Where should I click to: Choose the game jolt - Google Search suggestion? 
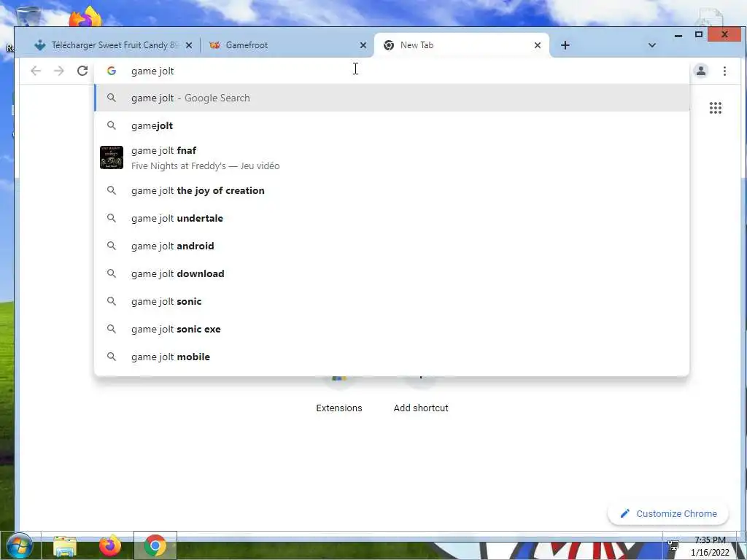[x=392, y=98]
